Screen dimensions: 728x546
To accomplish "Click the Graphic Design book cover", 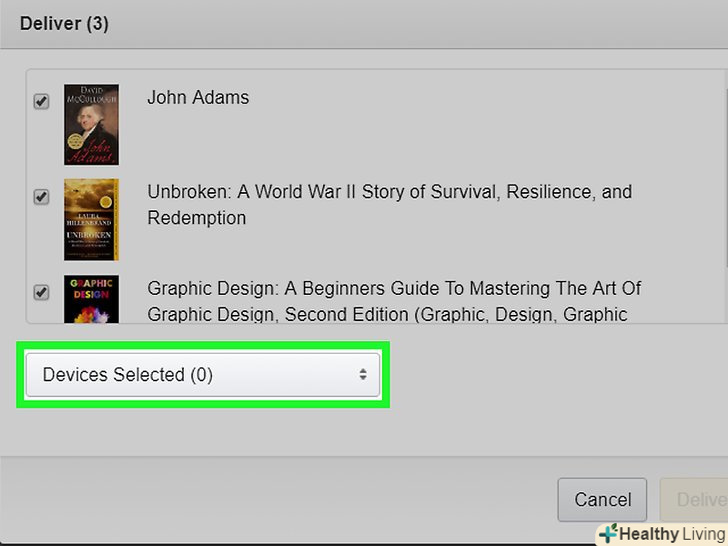I will [x=91, y=298].
